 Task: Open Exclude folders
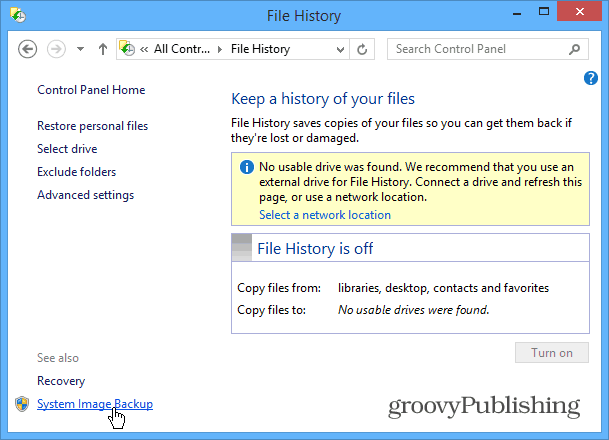(77, 172)
